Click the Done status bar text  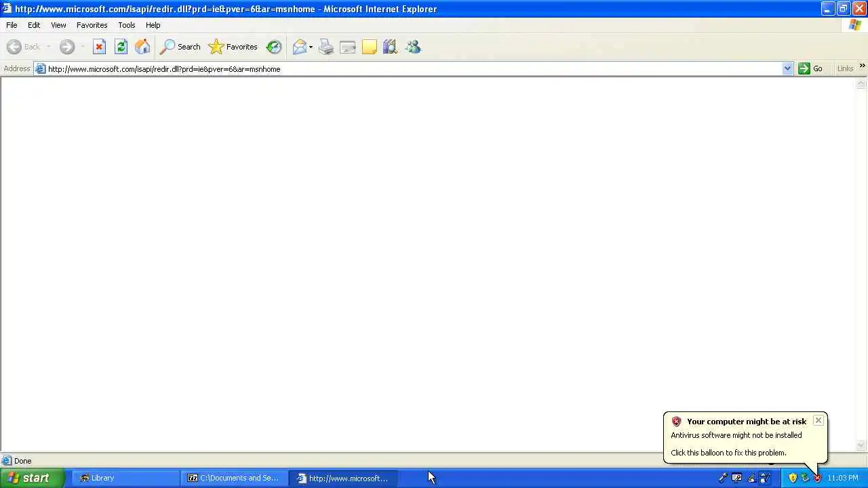(x=22, y=461)
